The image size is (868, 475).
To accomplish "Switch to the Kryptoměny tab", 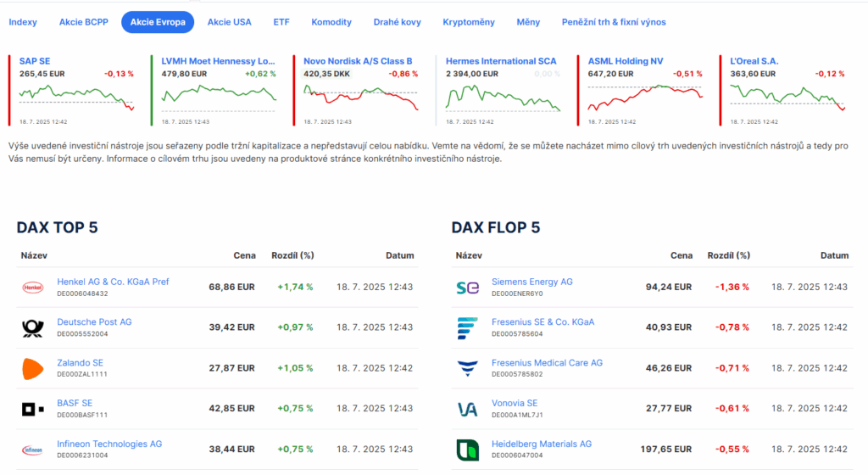I will coord(469,22).
